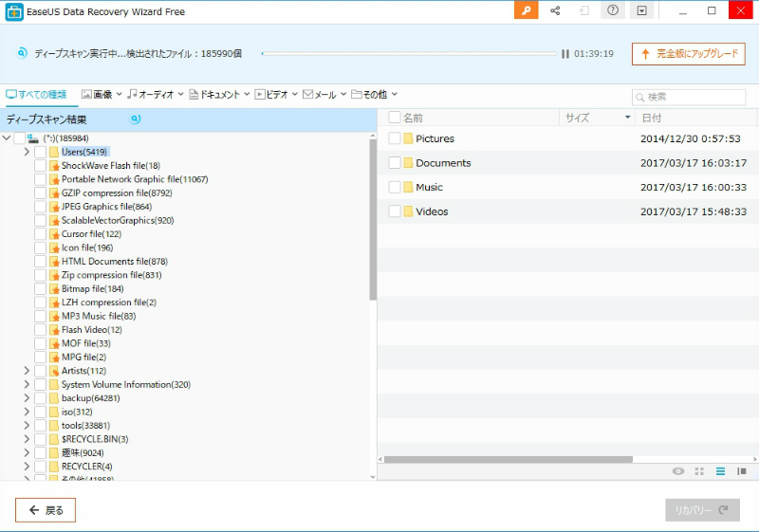Click the file list horizontal scrollbar
The image size is (759, 532).
tap(509, 459)
